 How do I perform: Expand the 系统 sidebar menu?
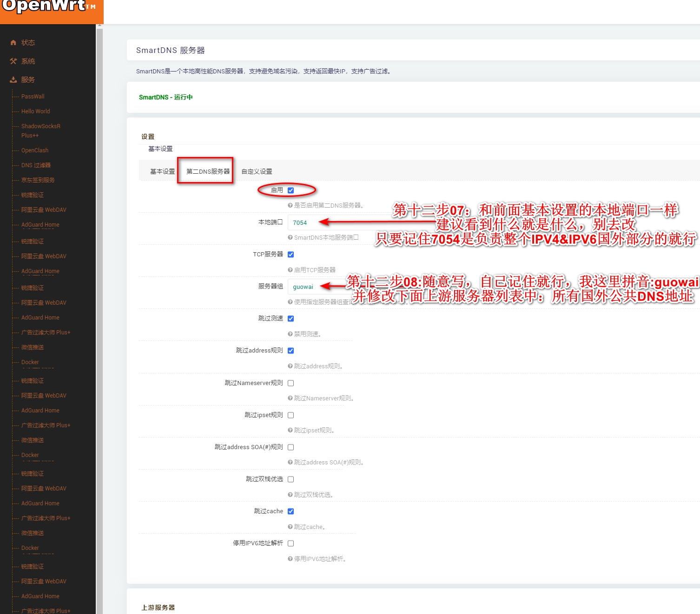(x=28, y=61)
